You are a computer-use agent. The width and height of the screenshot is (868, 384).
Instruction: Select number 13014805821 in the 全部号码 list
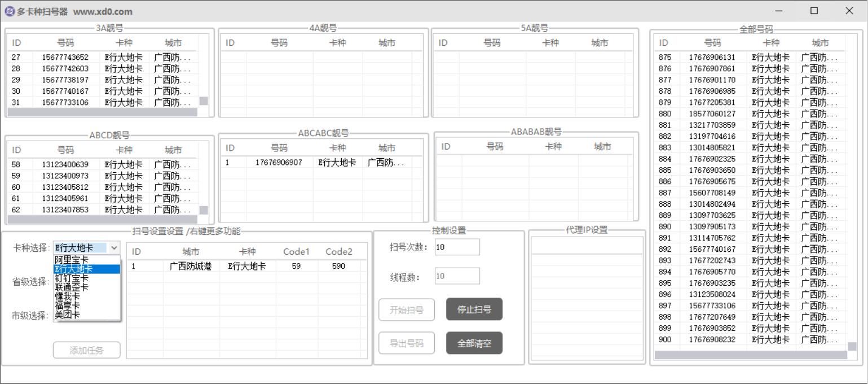point(712,147)
